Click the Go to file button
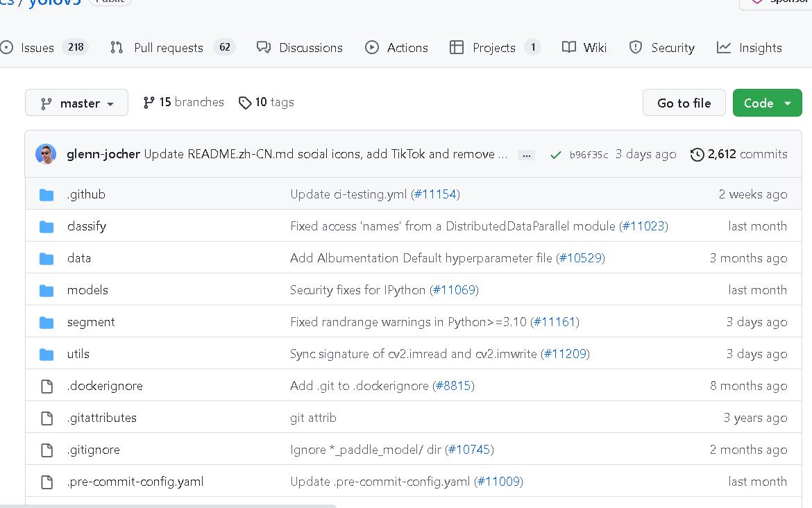The width and height of the screenshot is (812, 508). pos(684,103)
